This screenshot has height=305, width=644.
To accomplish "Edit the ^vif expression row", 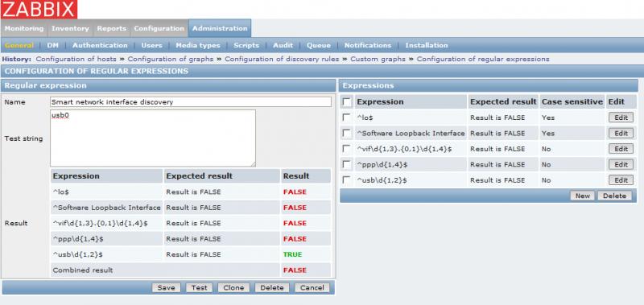I will click(x=621, y=149).
